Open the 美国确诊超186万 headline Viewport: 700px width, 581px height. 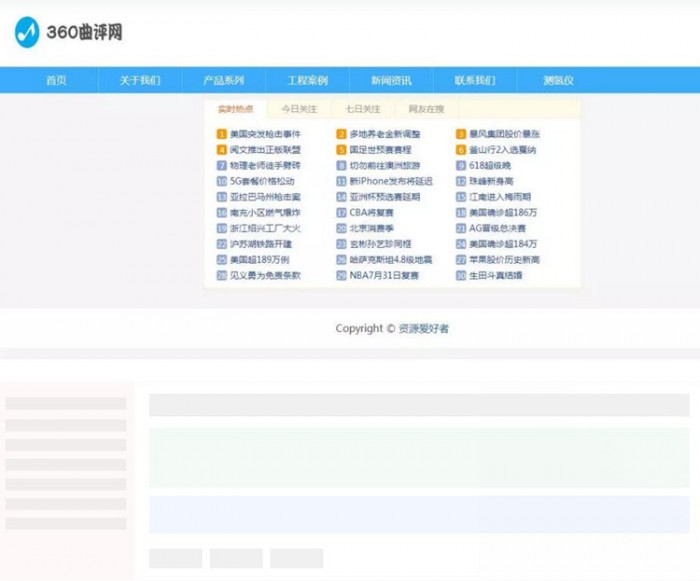503,213
